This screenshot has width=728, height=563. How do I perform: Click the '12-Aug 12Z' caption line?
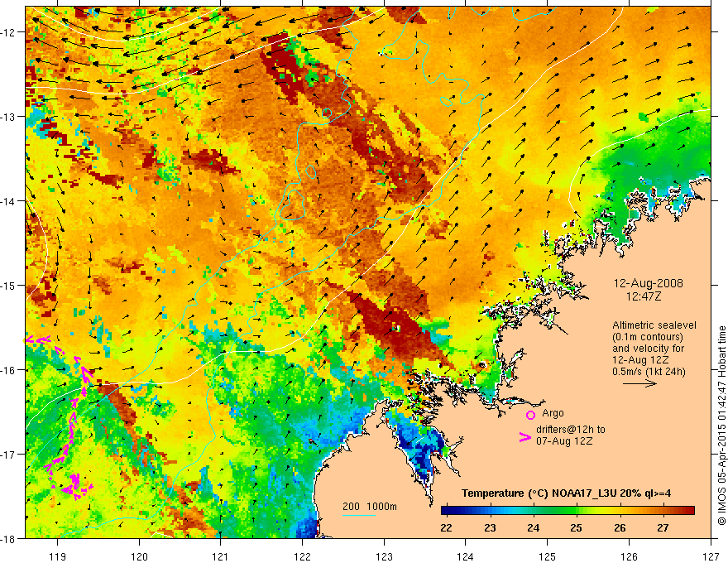tap(640, 359)
